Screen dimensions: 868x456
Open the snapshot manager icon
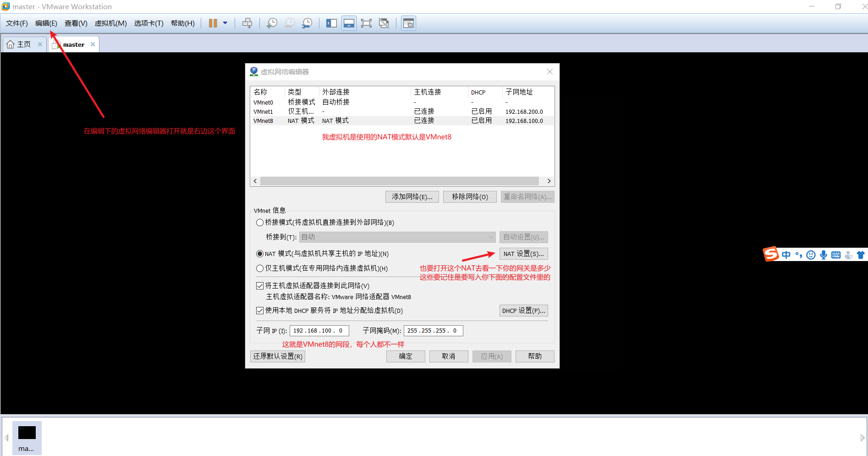(307, 23)
